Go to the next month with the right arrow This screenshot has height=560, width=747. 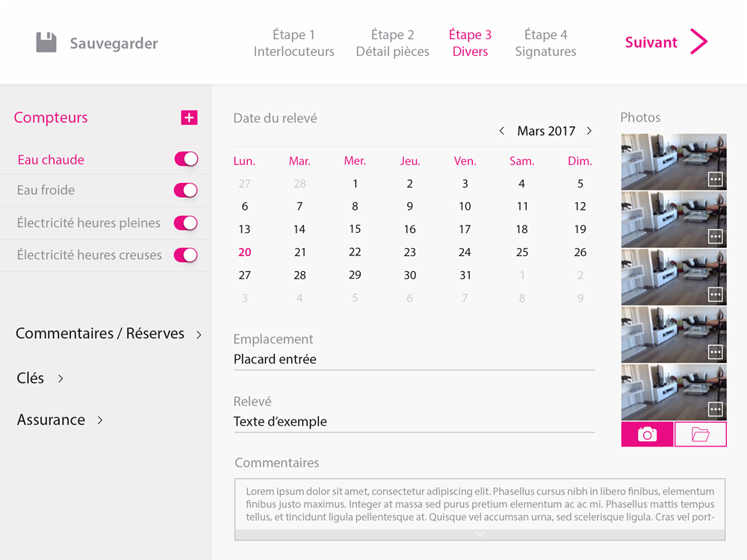[x=589, y=131]
